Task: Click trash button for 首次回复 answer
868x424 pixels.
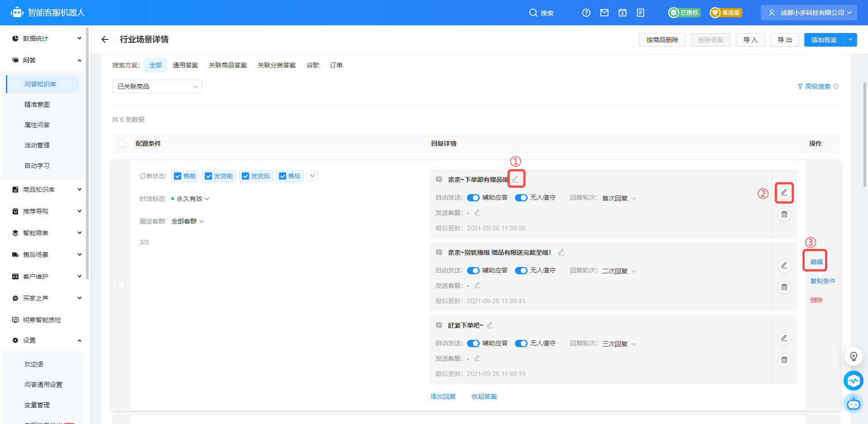Action: coord(784,214)
